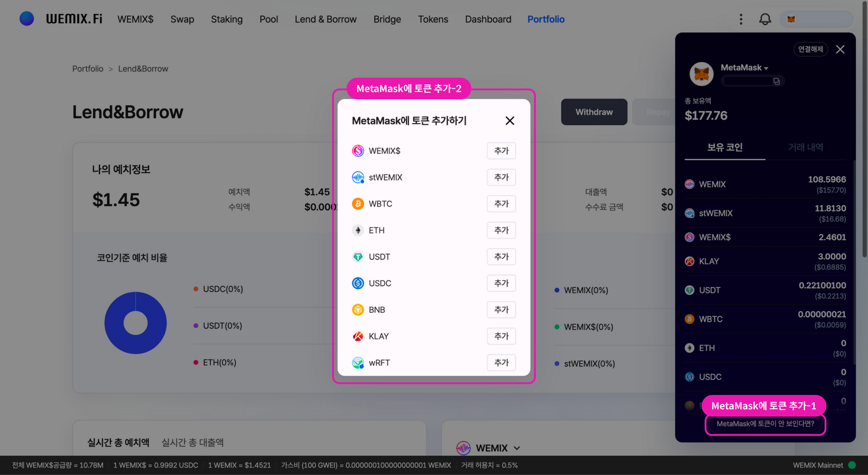The width and height of the screenshot is (868, 475).
Task: Copy the wallet address with copy icon
Action: (x=776, y=81)
